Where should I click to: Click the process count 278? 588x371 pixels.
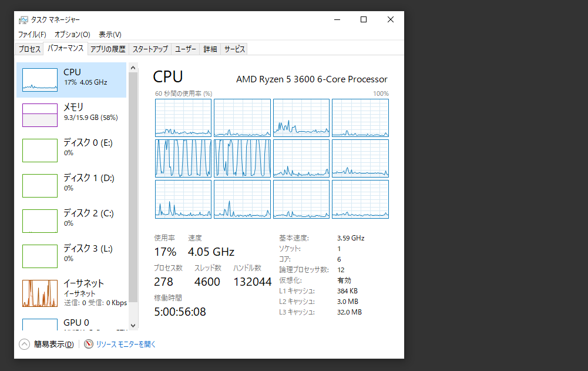pyautogui.click(x=163, y=282)
